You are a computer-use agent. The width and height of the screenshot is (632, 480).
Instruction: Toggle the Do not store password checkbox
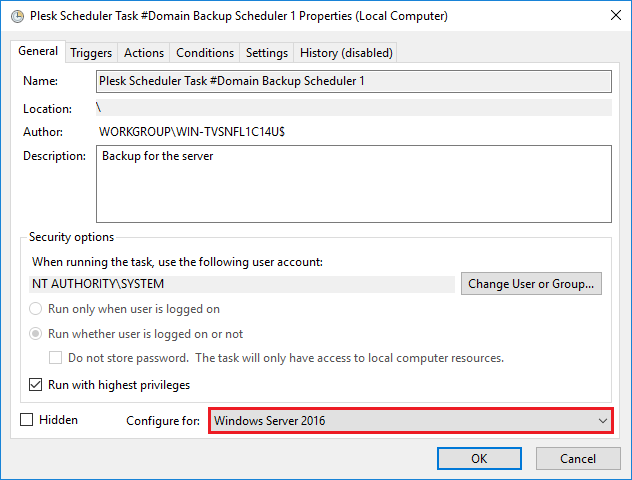(x=57, y=358)
